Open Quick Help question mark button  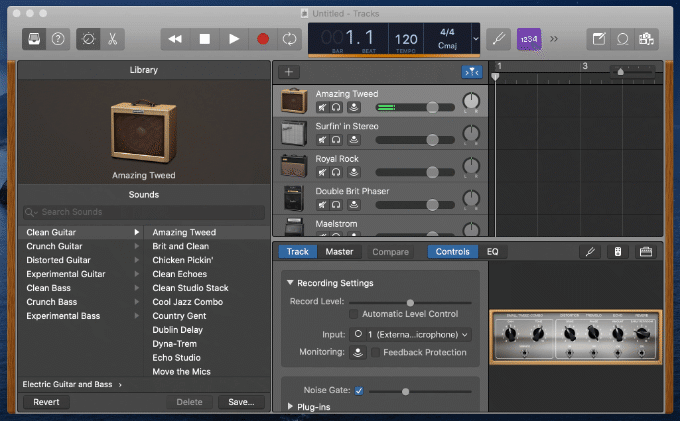coord(58,39)
